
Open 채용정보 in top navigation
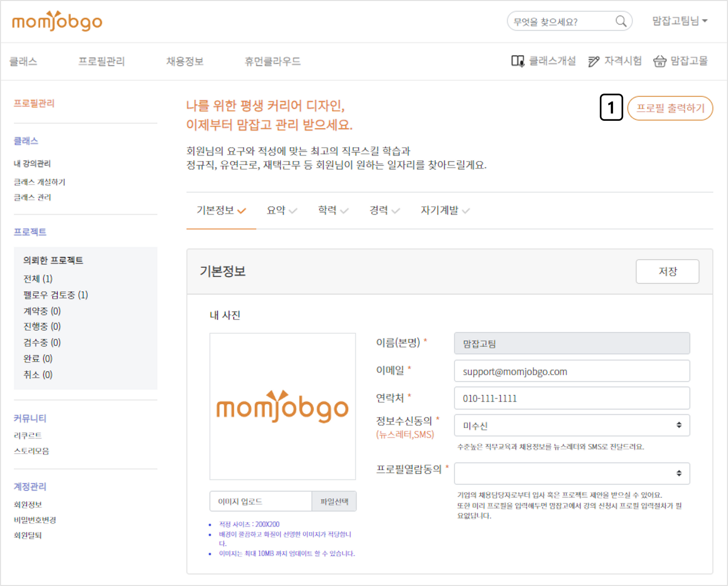[185, 61]
